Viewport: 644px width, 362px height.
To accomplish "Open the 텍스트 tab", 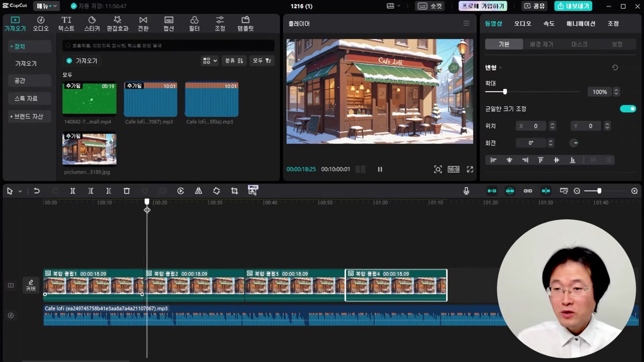I will tap(66, 23).
